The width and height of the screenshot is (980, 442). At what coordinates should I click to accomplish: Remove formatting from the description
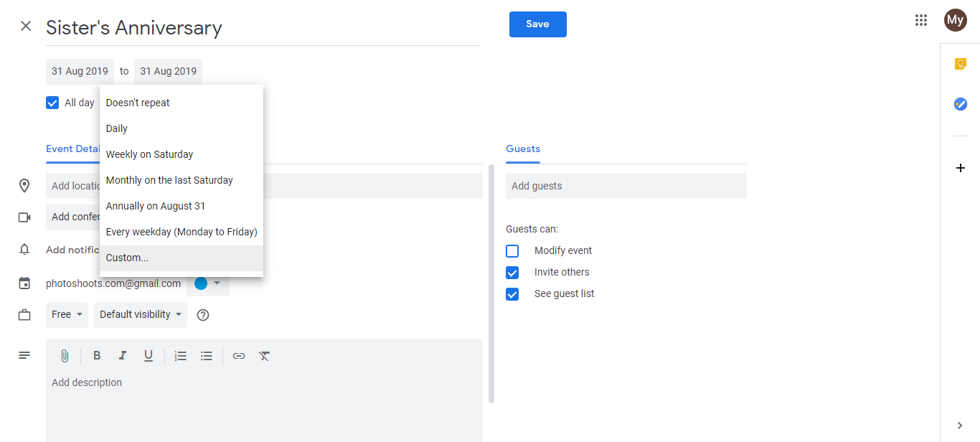pos(265,356)
